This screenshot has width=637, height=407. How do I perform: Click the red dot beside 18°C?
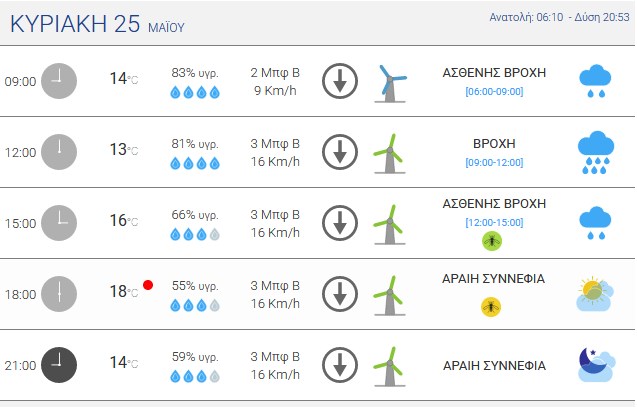(148, 285)
